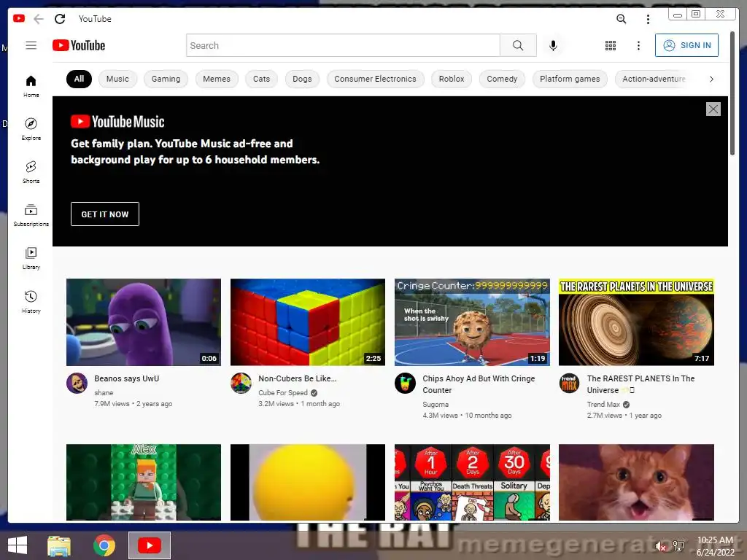Open Library in sidebar
Viewport: 747px width, 560px height.
tap(31, 259)
